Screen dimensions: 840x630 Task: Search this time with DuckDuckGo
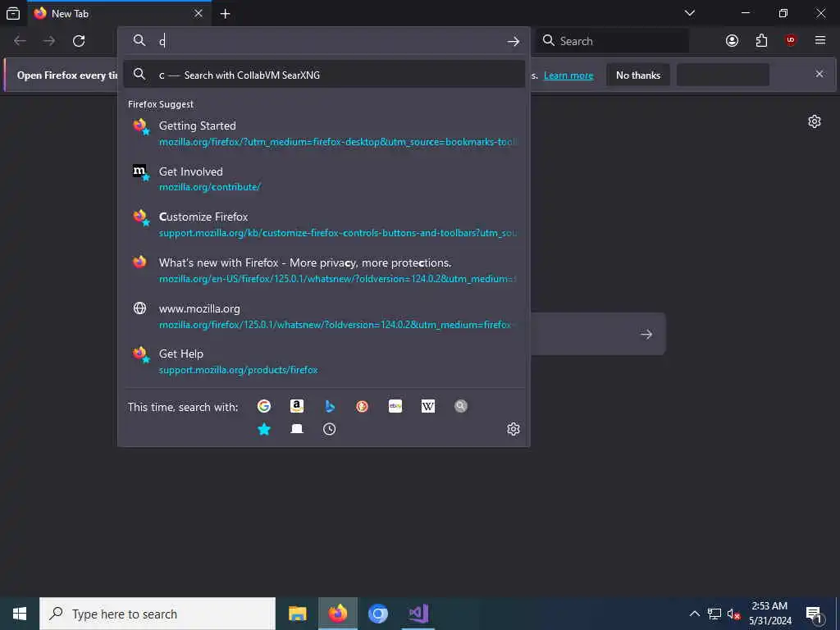pos(362,406)
